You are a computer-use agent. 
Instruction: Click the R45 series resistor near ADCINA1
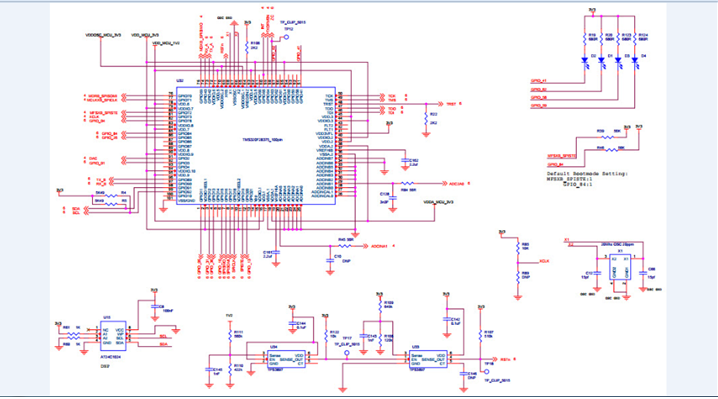coord(345,246)
